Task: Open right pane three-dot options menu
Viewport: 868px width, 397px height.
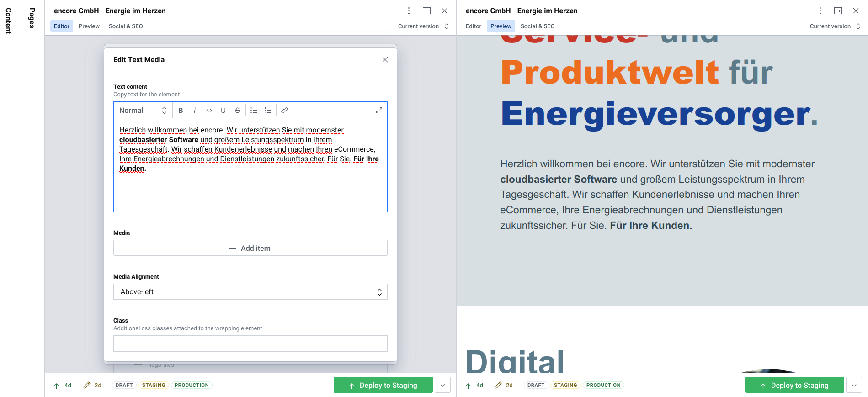Action: coord(820,11)
